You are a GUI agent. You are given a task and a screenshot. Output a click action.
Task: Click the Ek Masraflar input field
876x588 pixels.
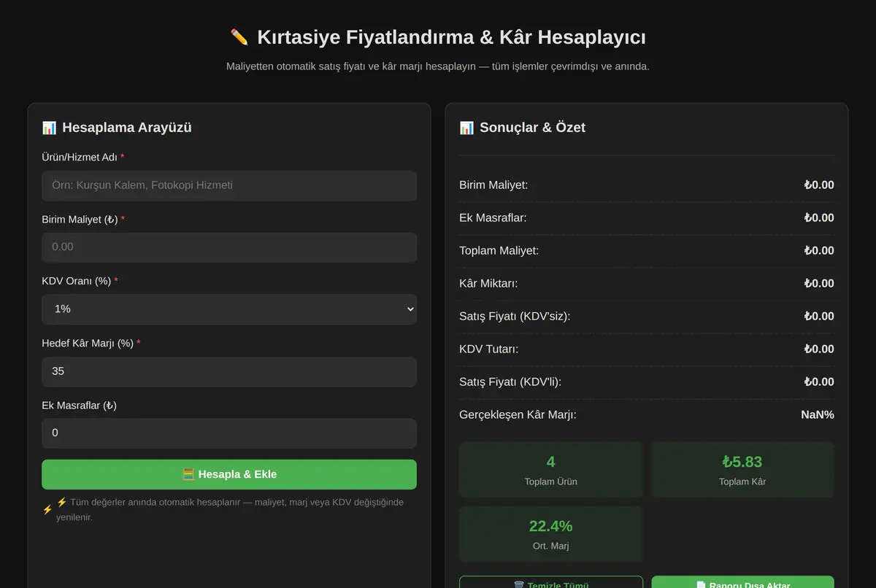[x=229, y=433]
